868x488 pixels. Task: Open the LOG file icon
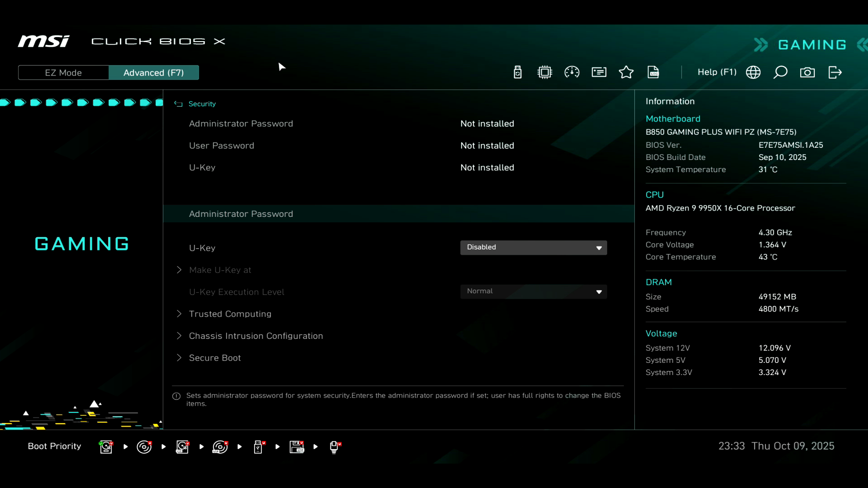coord(653,72)
